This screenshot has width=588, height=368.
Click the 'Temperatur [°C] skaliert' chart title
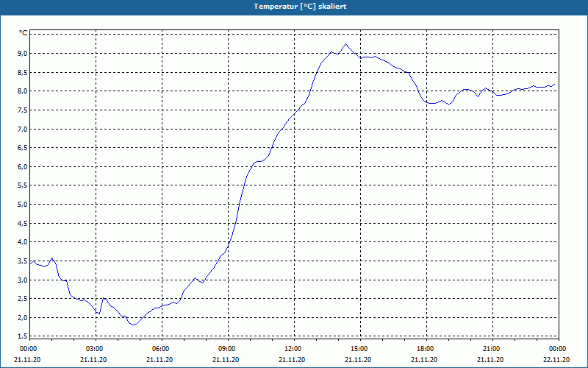[300, 7]
